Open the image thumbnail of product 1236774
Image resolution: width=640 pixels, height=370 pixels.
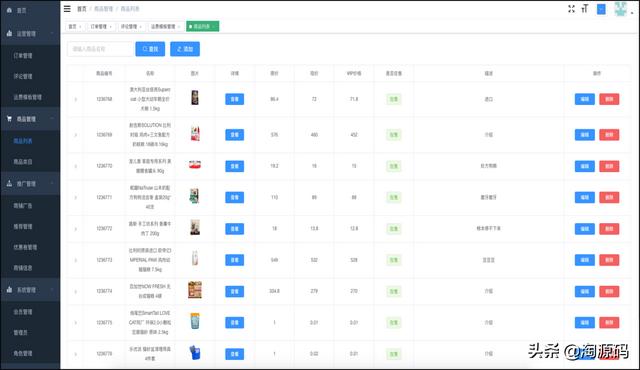(195, 290)
